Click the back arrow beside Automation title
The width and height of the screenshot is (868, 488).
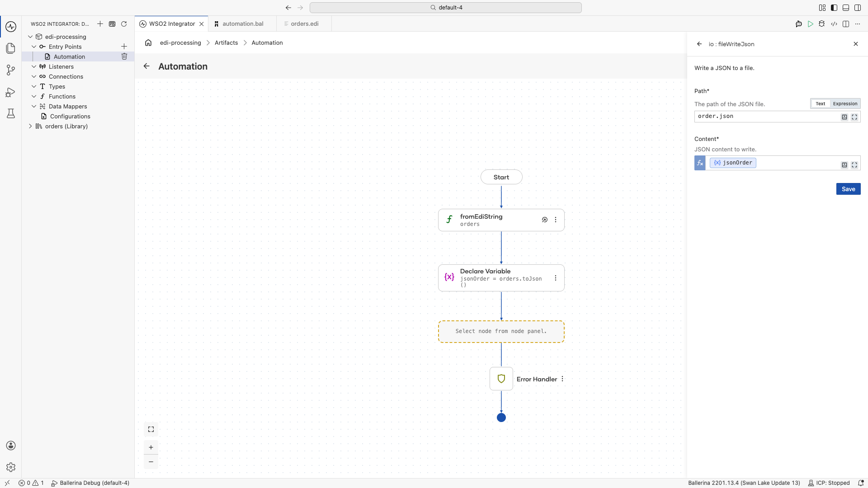tap(146, 66)
